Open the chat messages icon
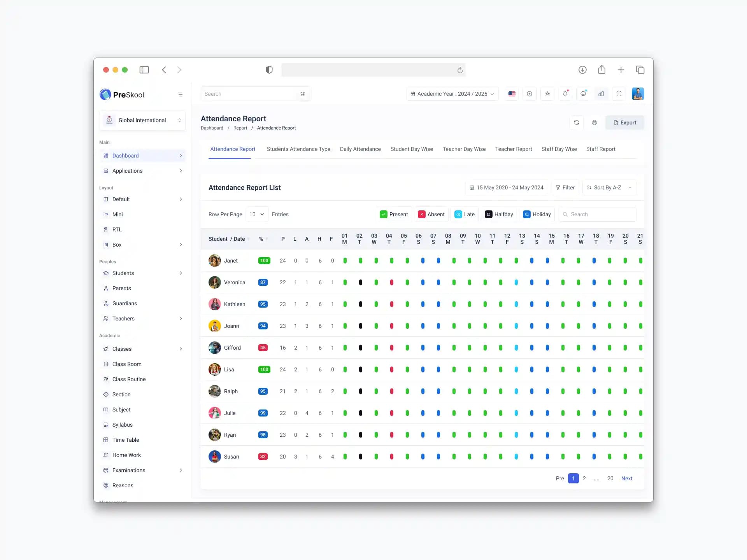This screenshot has height=560, width=747. pyautogui.click(x=583, y=94)
